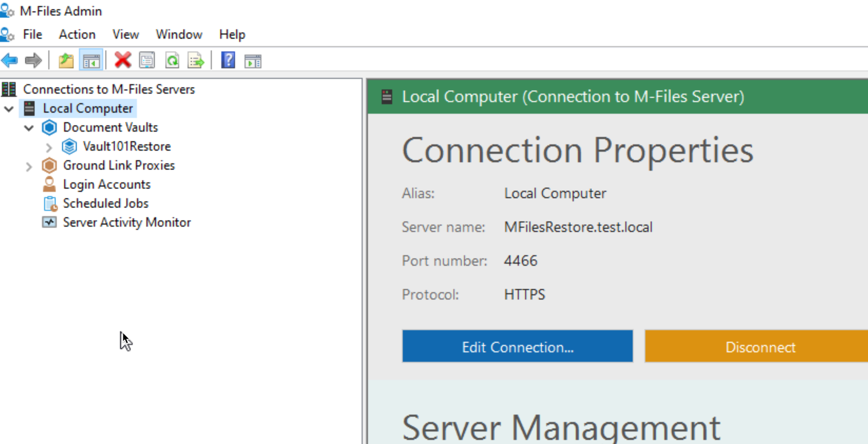868x444 pixels.
Task: Click the Local Computer server icon in tree
Action: tap(29, 108)
